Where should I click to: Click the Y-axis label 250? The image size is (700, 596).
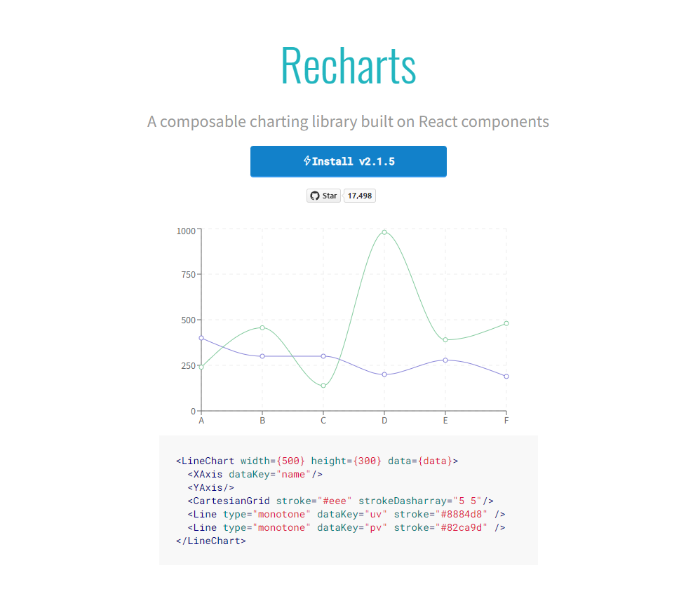(189, 365)
